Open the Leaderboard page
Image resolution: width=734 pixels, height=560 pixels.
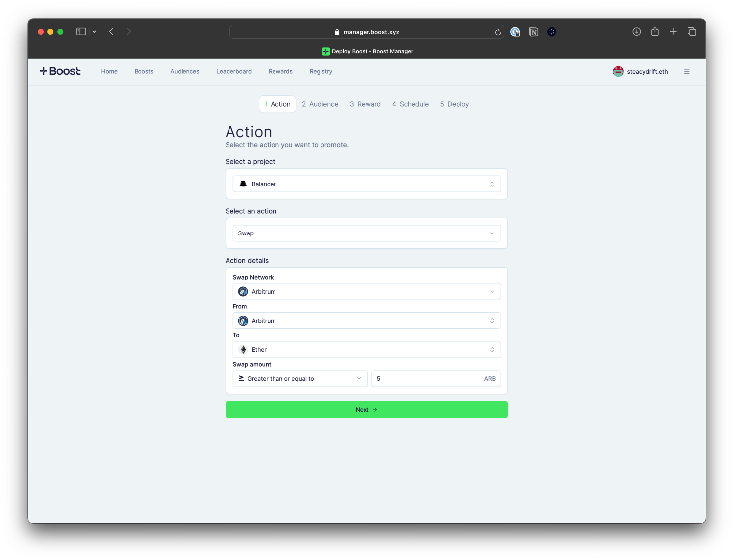point(233,71)
